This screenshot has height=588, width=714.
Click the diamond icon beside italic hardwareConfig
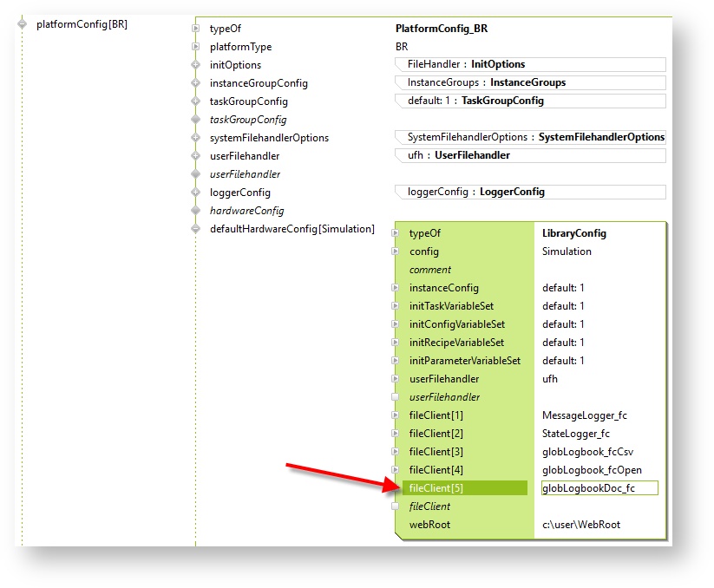coord(196,211)
